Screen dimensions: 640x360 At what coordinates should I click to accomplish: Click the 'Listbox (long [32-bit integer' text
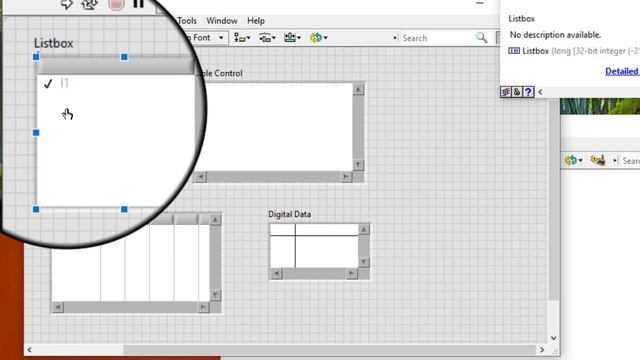coord(580,51)
